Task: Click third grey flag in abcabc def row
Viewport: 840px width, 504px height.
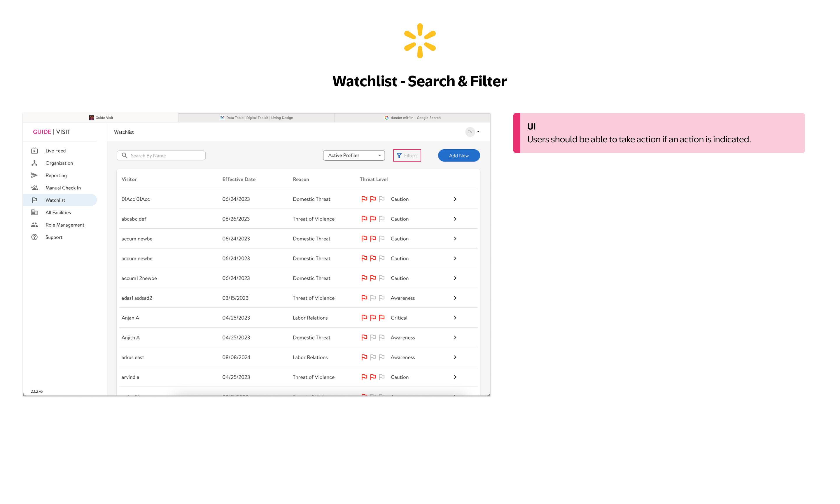Action: 381,219
